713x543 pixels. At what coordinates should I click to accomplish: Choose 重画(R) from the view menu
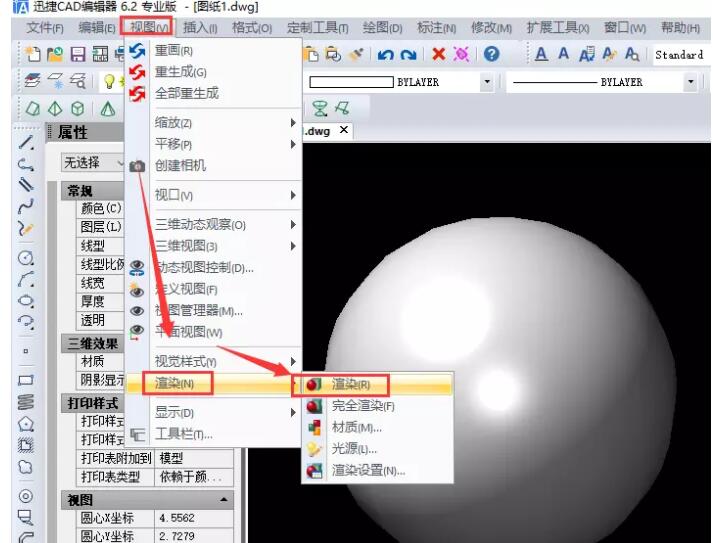pos(213,50)
